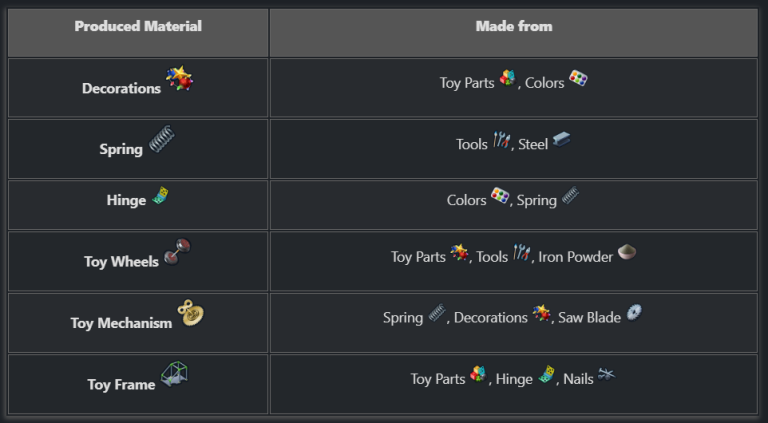
Task: Select Toy Parts icon in Toy Frame recipe
Action: coord(478,375)
